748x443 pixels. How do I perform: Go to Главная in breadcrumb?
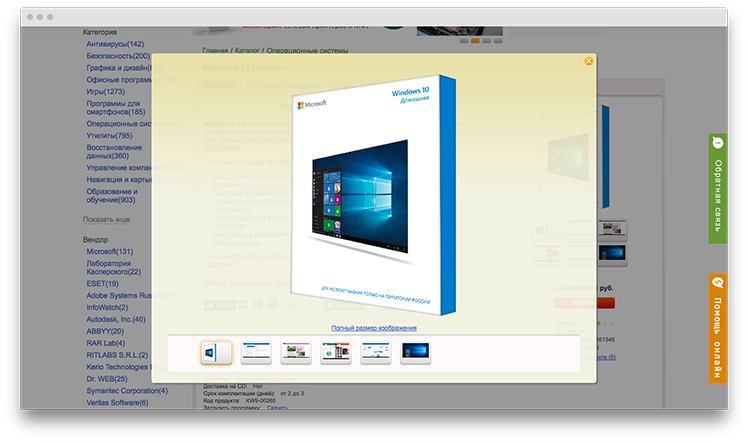tap(215, 50)
